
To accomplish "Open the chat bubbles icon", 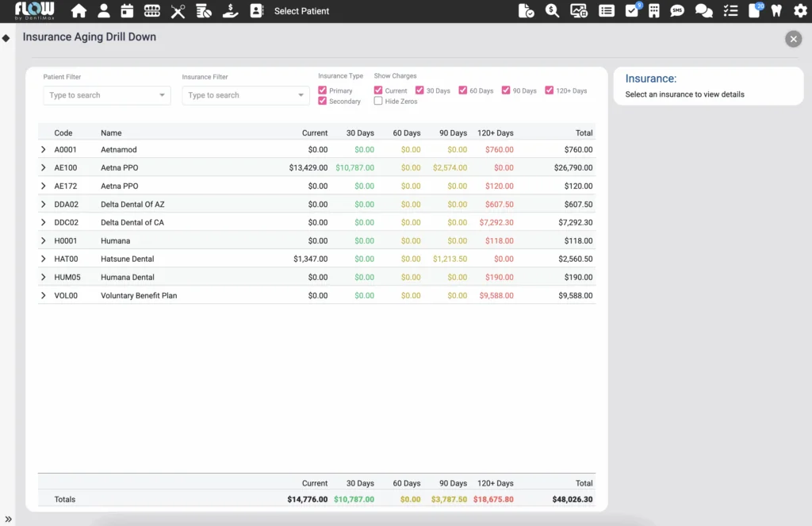I will tap(703, 11).
